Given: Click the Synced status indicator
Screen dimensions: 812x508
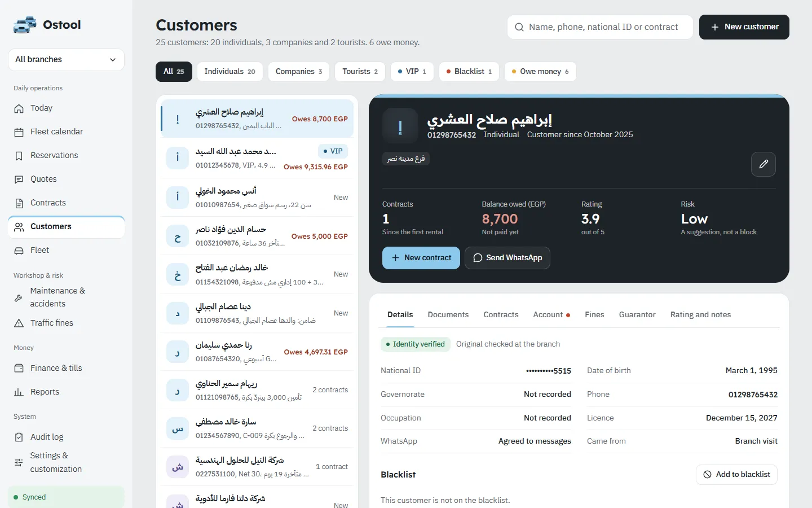Looking at the screenshot, I should point(67,497).
